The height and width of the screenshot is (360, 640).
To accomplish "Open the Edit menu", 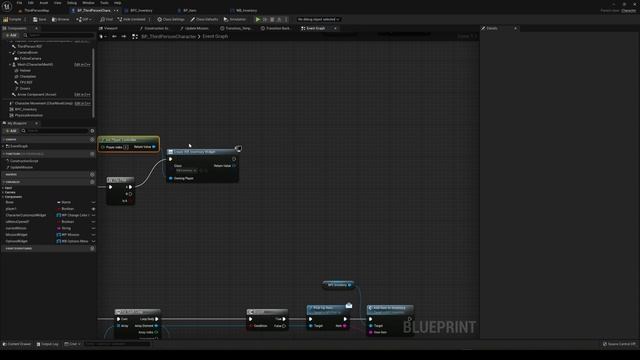I will point(31,2).
